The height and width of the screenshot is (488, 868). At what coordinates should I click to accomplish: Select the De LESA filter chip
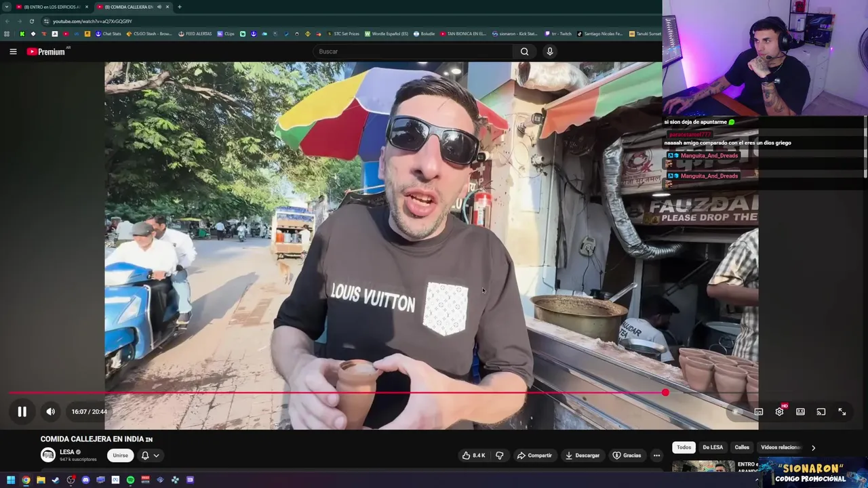[713, 447]
